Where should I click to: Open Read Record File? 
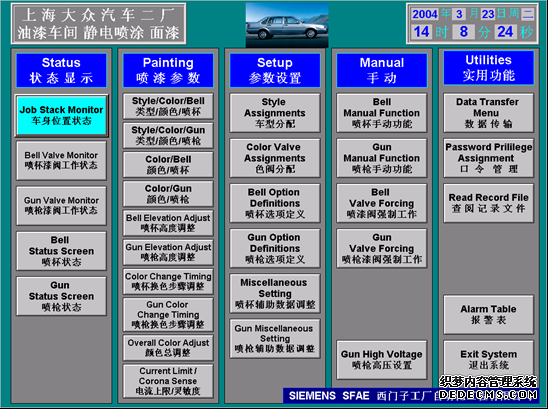[489, 203]
